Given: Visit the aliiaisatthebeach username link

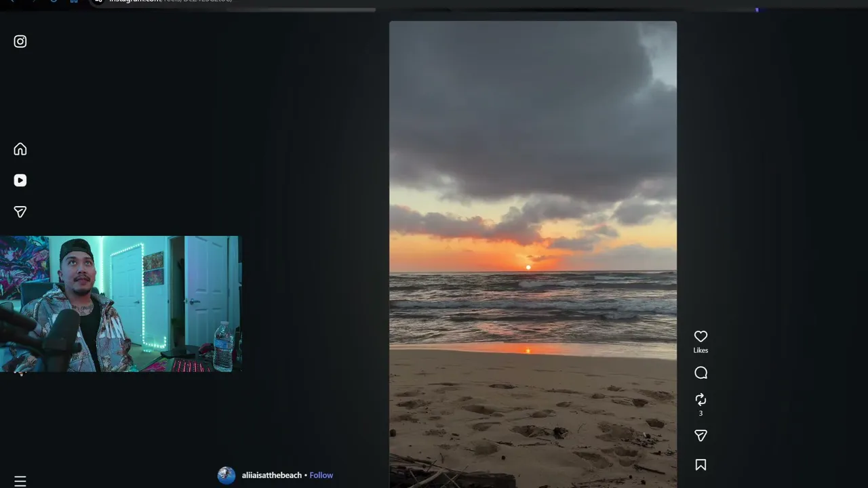Looking at the screenshot, I should (x=272, y=475).
